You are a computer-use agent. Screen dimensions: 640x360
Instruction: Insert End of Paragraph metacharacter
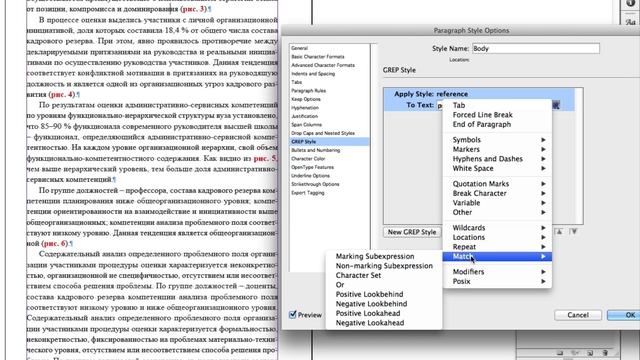click(497, 124)
